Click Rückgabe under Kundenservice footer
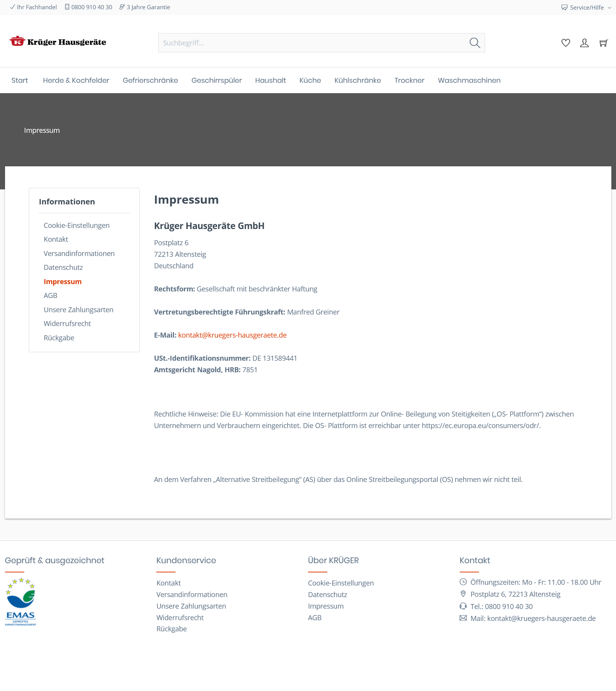This screenshot has height=691, width=616. point(172,629)
